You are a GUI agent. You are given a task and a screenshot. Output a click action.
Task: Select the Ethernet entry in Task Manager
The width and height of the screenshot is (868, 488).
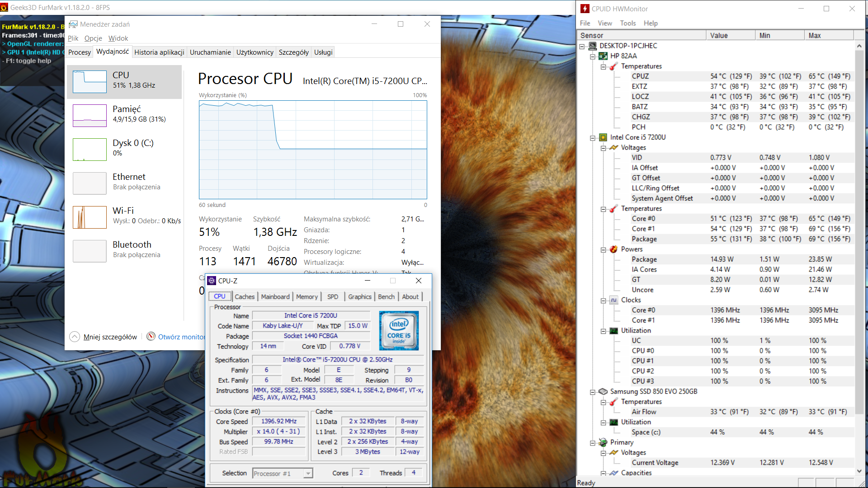pyautogui.click(x=124, y=183)
